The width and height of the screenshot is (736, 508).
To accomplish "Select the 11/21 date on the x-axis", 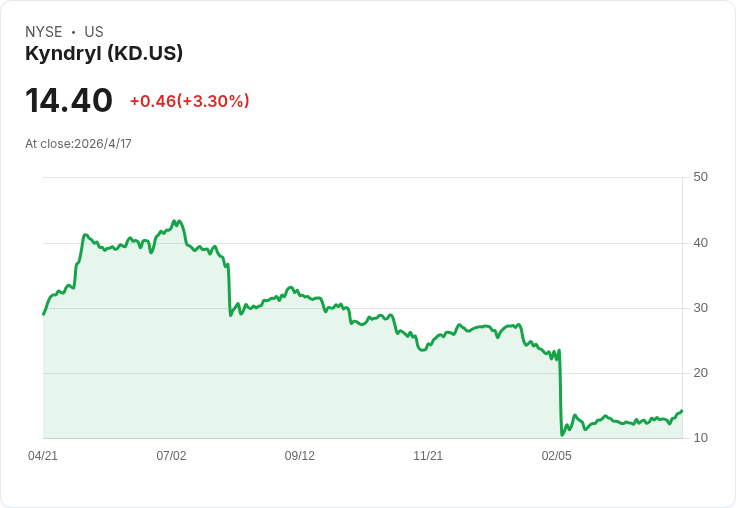I will click(428, 456).
